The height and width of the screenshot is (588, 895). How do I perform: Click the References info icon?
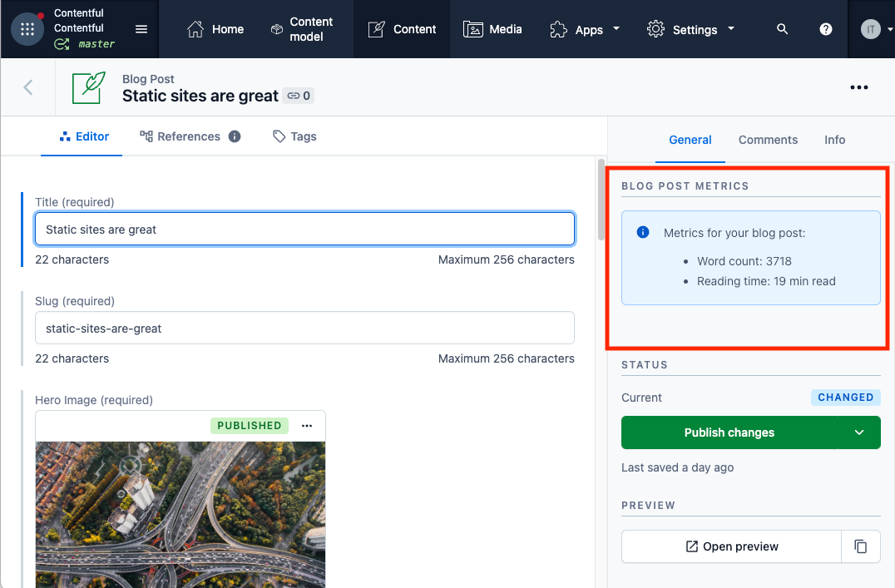coord(235,136)
